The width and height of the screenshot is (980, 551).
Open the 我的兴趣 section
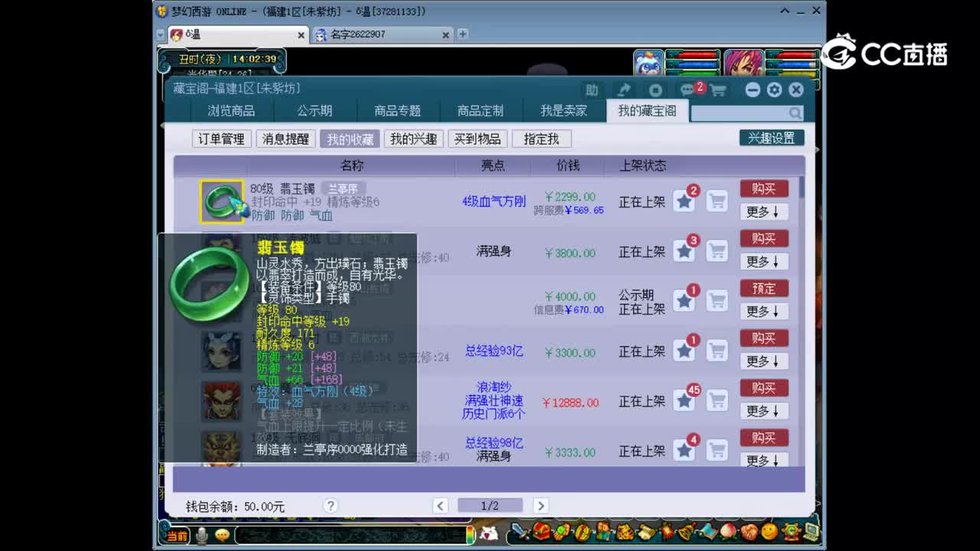click(413, 139)
